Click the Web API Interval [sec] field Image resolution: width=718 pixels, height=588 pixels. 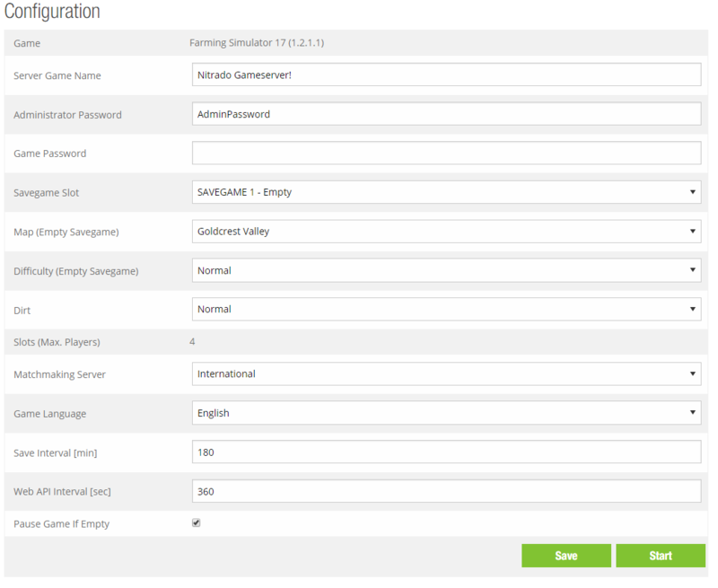[446, 491]
